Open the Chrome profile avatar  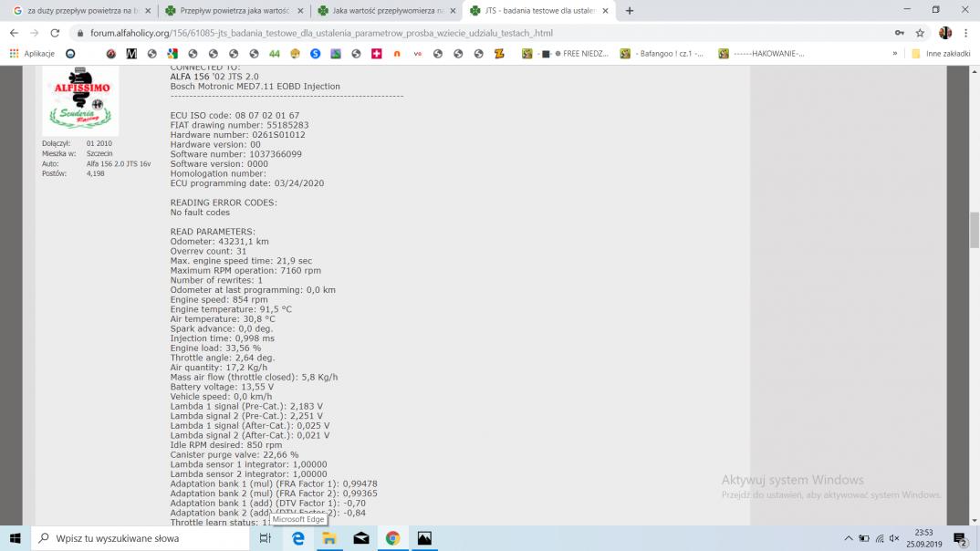(x=945, y=33)
